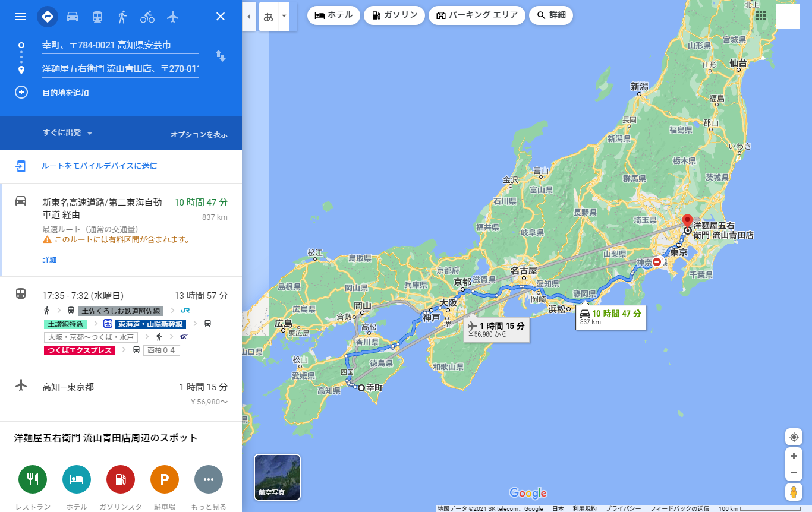
Task: Click the road closure icon near 神奈川
Action: pos(657,261)
